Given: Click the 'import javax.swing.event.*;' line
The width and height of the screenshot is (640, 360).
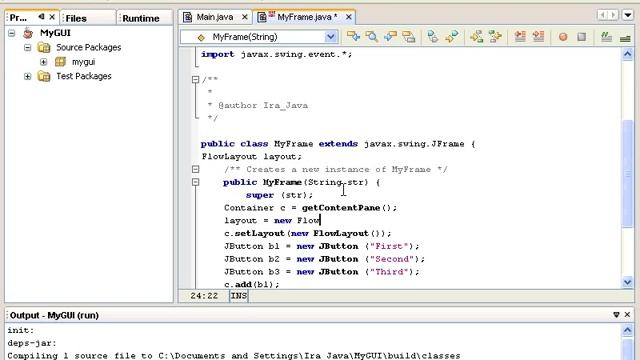Looking at the screenshot, I should 276,54.
